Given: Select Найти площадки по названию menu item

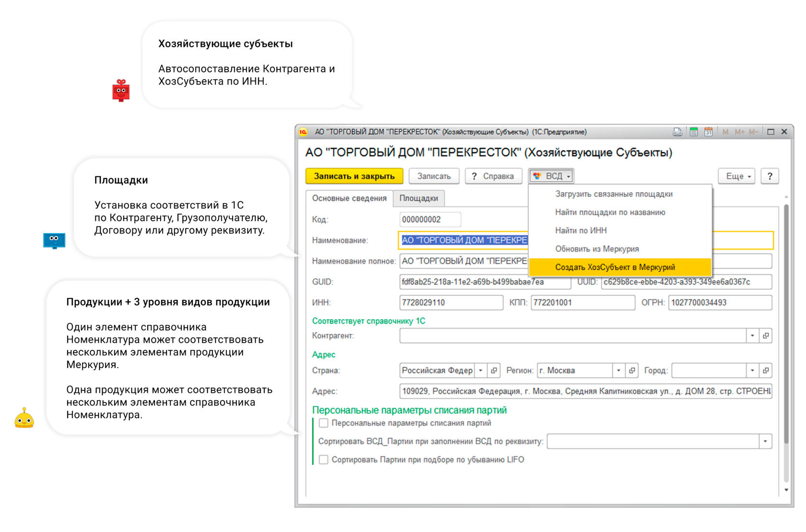Looking at the screenshot, I should pos(620,213).
